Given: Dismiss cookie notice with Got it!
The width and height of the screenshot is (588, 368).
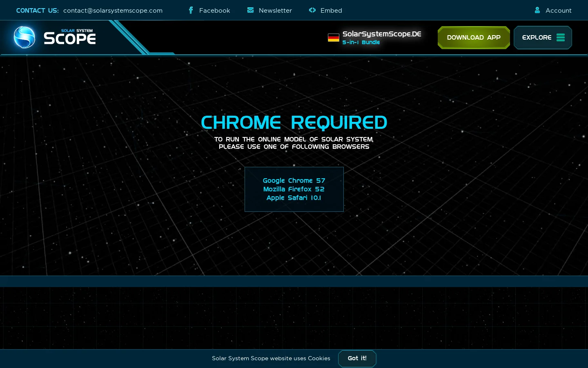Looking at the screenshot, I should pos(357,359).
